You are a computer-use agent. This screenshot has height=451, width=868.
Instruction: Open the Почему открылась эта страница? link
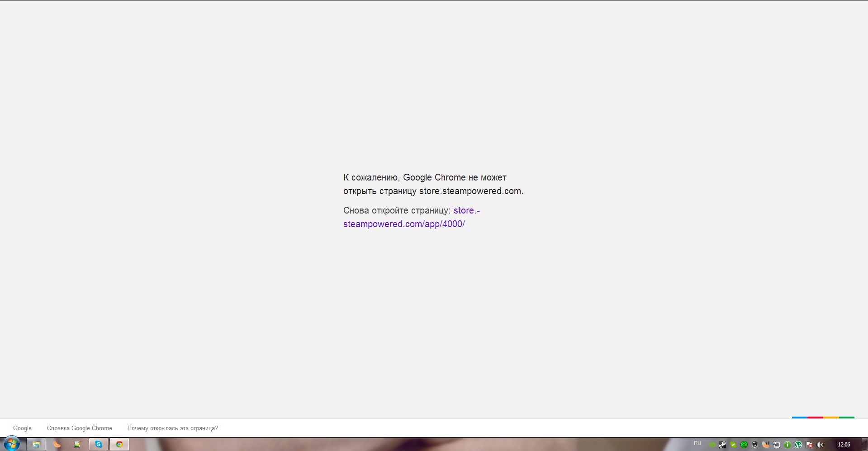(x=173, y=428)
